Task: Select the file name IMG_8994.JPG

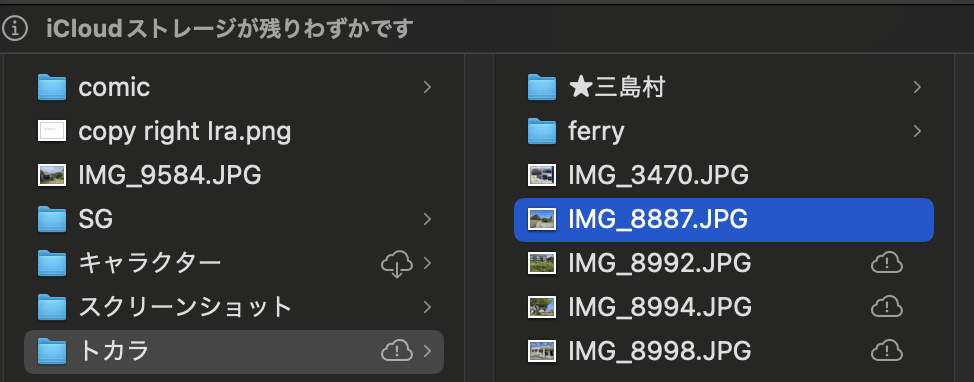Action: click(660, 307)
